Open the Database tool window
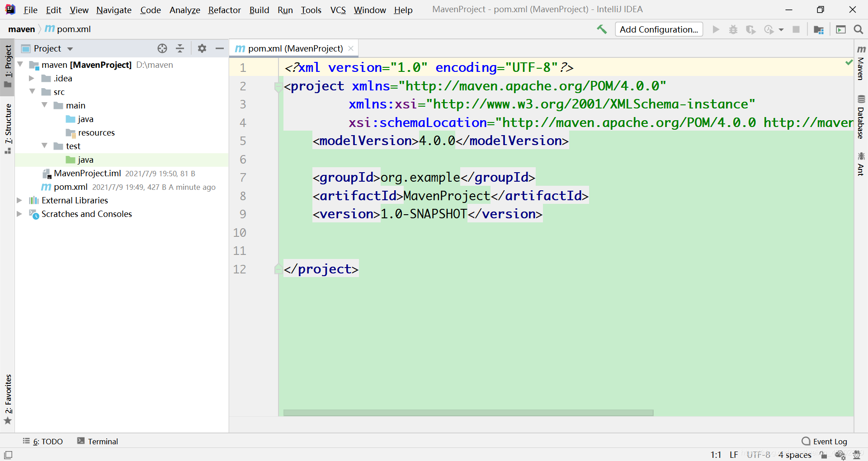The width and height of the screenshot is (868, 461). tap(861, 117)
